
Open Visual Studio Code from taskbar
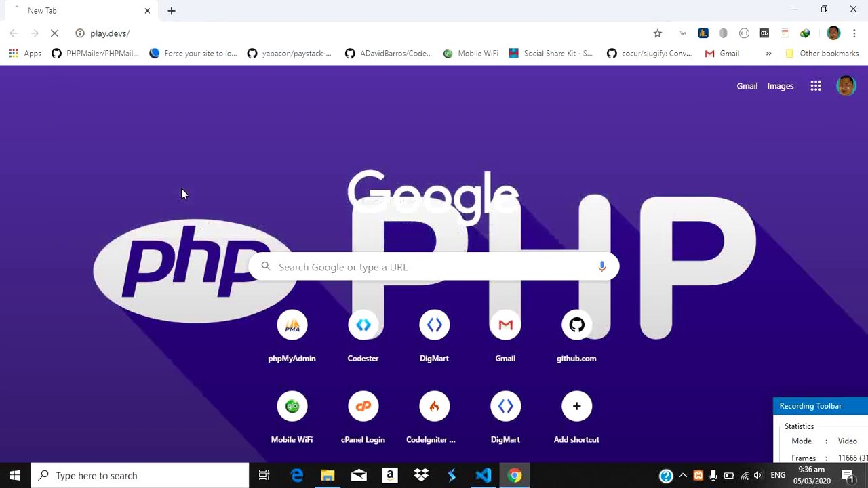click(x=484, y=476)
